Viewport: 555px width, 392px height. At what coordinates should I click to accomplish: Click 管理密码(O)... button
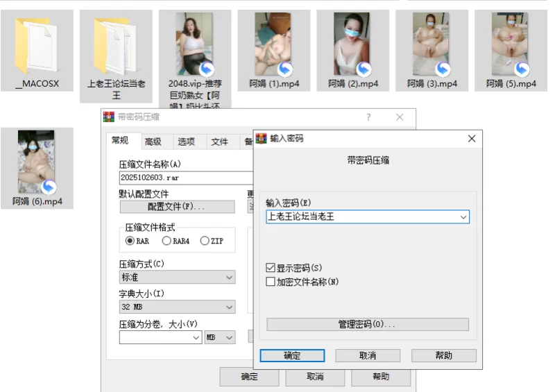368,325
